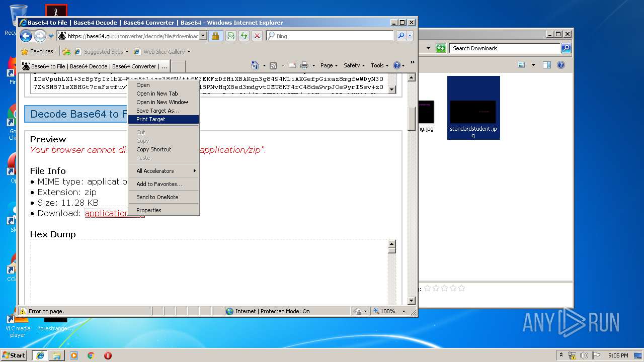Expand the Home button dropdown arrow

point(264,65)
